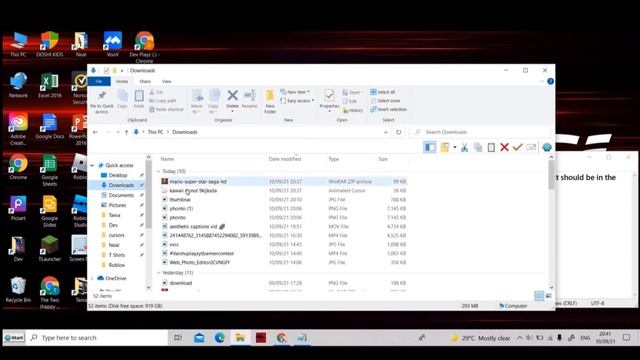Viewport: 640px width, 360px height.
Task: Open Properties from the ribbon
Action: 329,100
